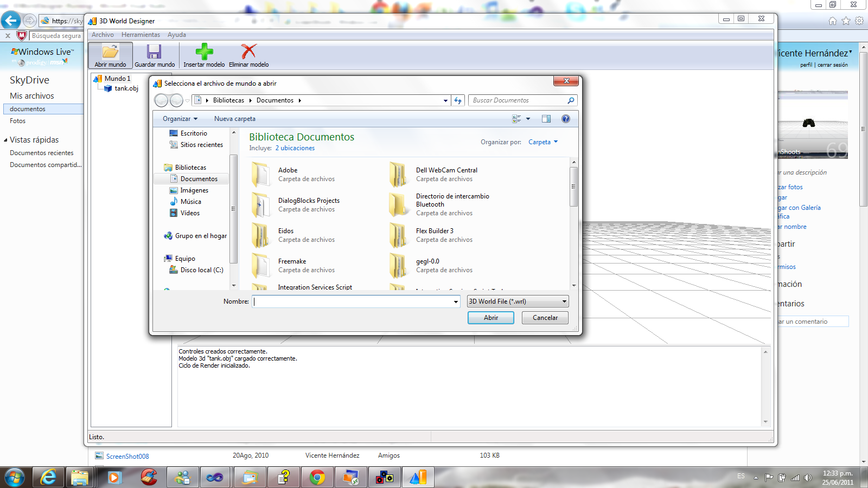Expand the arrow after Documentos in the breadcrumb
The image size is (868, 488).
299,100
